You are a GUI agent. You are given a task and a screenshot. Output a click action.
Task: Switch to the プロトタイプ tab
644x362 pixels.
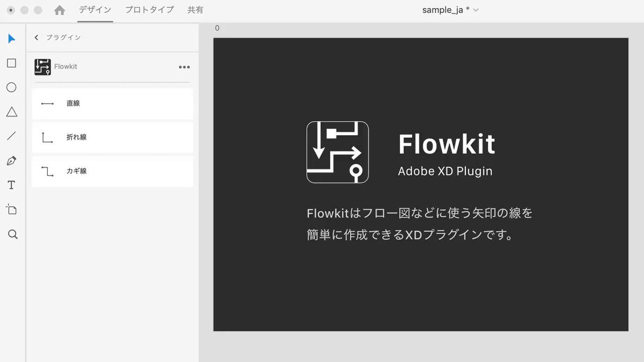(150, 10)
